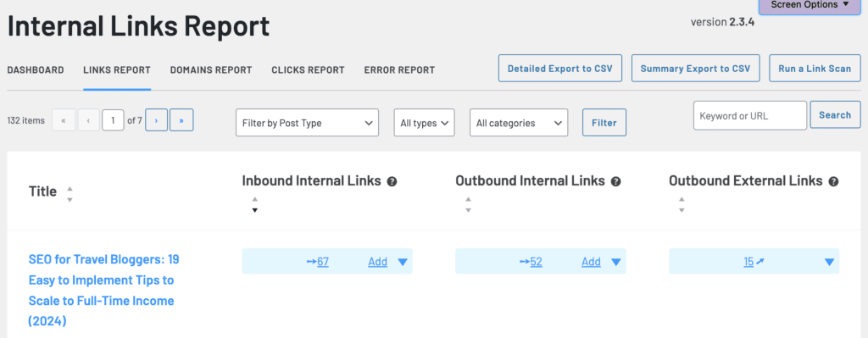Click the current page number field
Image resolution: width=868 pixels, height=338 pixels.
pyautogui.click(x=113, y=120)
